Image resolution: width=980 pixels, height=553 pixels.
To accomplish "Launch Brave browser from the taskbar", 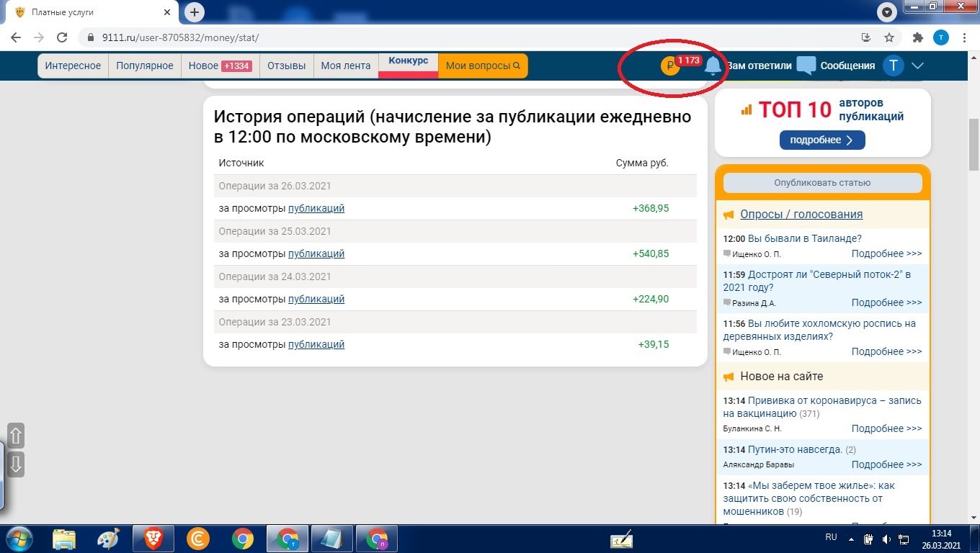I will [x=153, y=539].
